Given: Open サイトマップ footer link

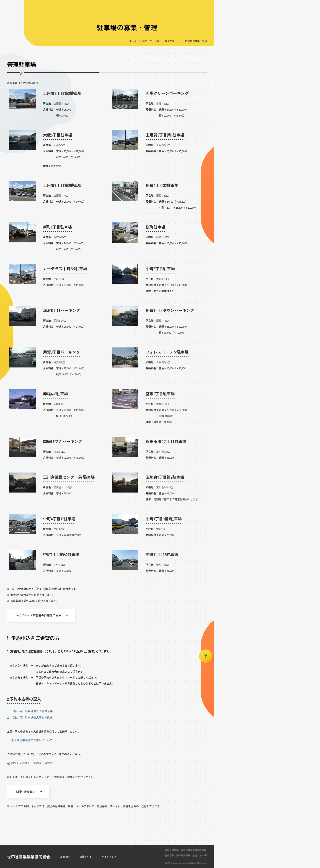Looking at the screenshot, I should pos(109,856).
